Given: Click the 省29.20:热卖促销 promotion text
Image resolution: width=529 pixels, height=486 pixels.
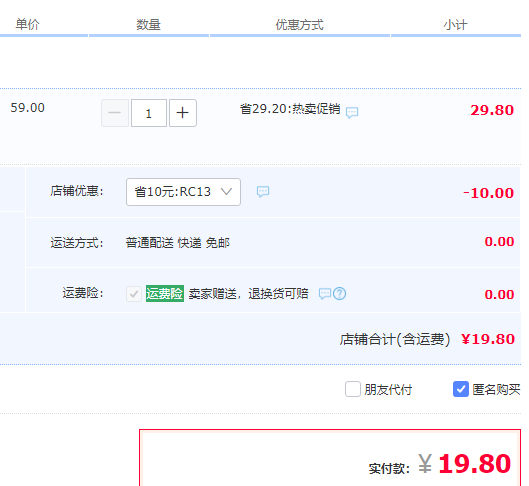Looking at the screenshot, I should tap(290, 109).
